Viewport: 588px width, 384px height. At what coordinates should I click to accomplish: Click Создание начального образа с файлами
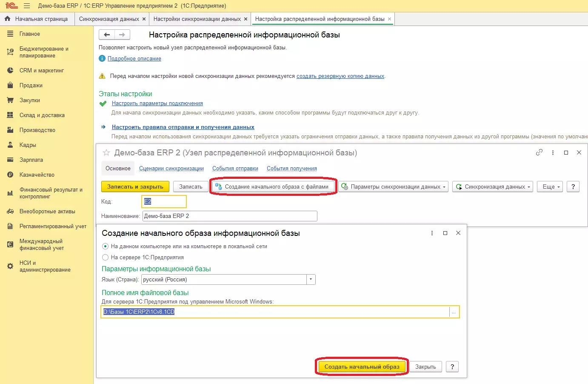[x=272, y=187]
